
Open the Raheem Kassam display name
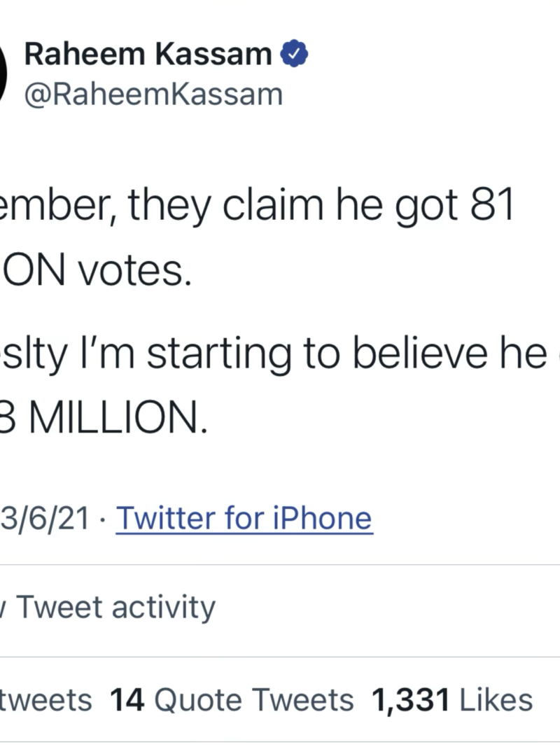148,55
